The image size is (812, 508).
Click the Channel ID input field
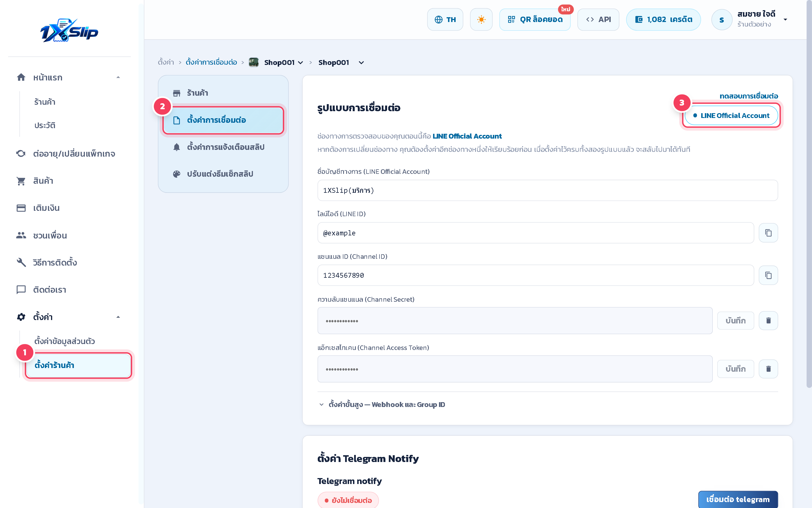[x=535, y=275]
